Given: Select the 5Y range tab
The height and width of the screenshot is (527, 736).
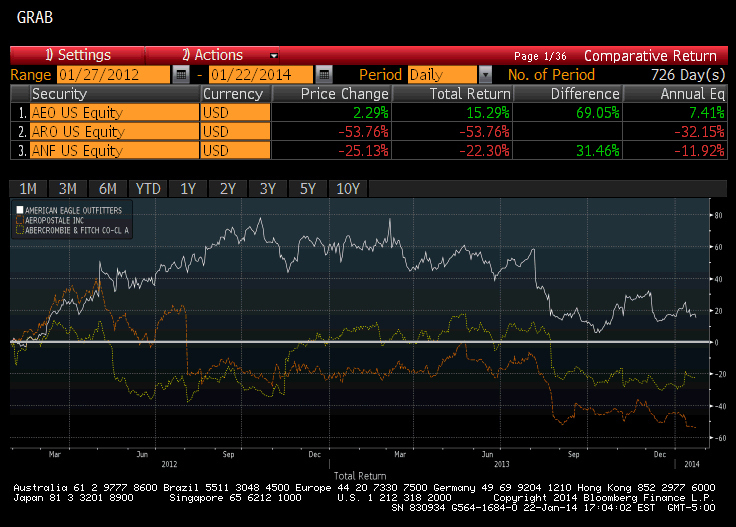Looking at the screenshot, I should coord(307,189).
